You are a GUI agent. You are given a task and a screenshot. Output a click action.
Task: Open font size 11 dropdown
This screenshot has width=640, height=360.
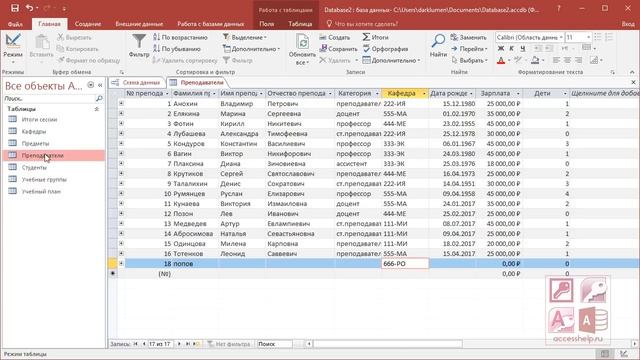click(588, 37)
